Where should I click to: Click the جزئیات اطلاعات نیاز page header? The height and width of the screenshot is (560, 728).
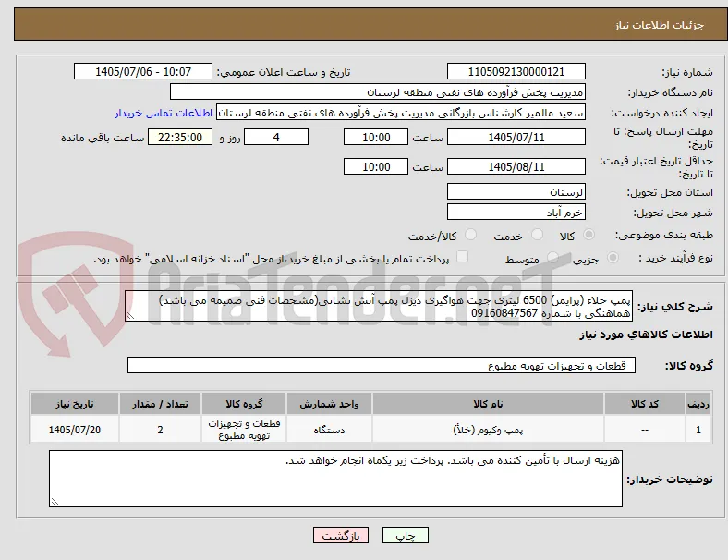[x=660, y=25]
